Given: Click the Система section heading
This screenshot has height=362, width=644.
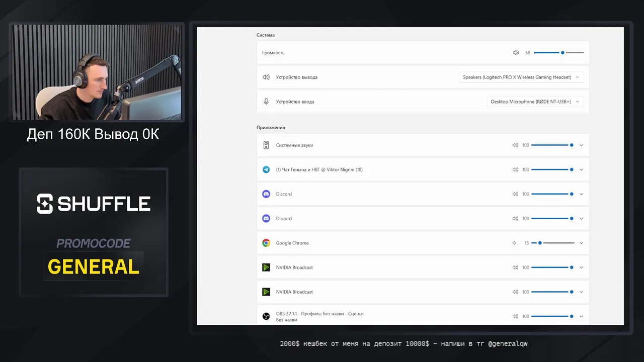Looking at the screenshot, I should pos(266,35).
